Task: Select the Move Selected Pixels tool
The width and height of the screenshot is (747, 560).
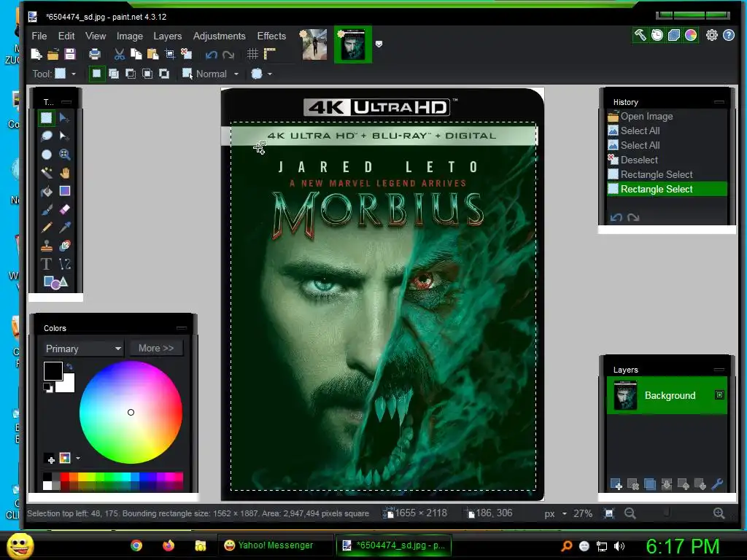Action: coord(64,117)
